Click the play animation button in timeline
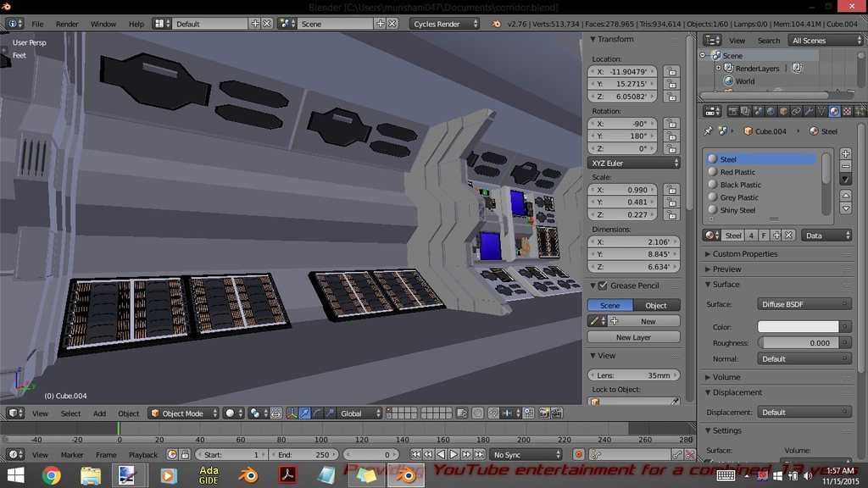868x488 pixels. pos(453,455)
